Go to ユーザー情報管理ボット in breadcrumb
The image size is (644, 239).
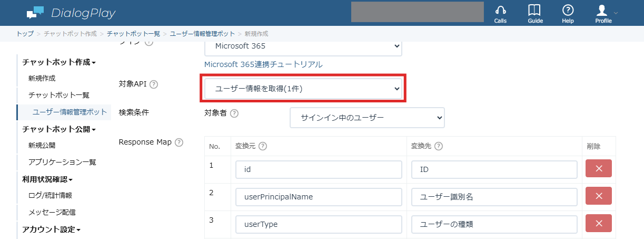pos(202,33)
